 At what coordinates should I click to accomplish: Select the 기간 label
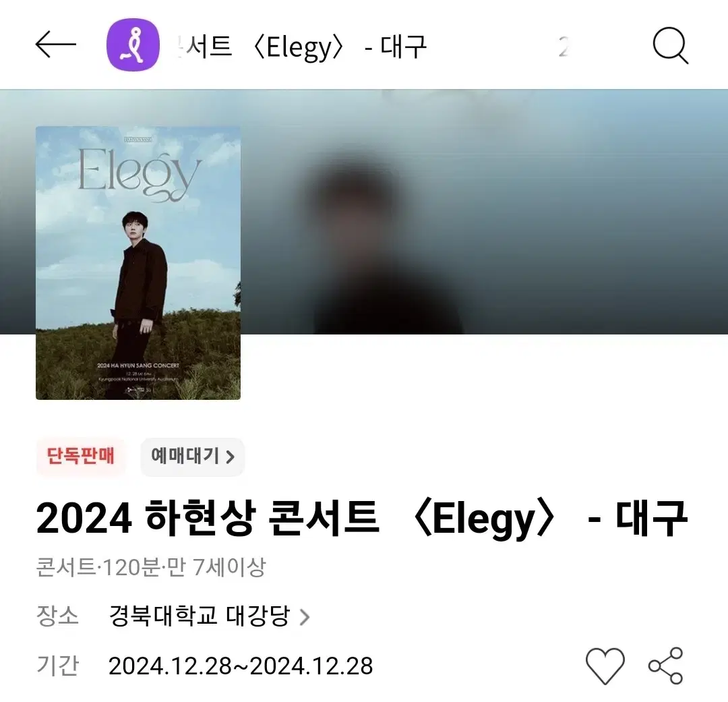coord(57,666)
